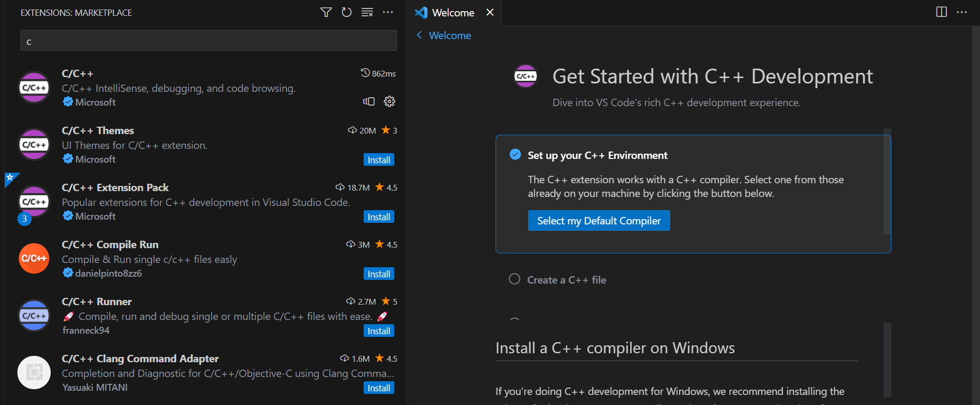Install the C/C++ Extension Pack
This screenshot has width=980, height=405.
point(379,217)
